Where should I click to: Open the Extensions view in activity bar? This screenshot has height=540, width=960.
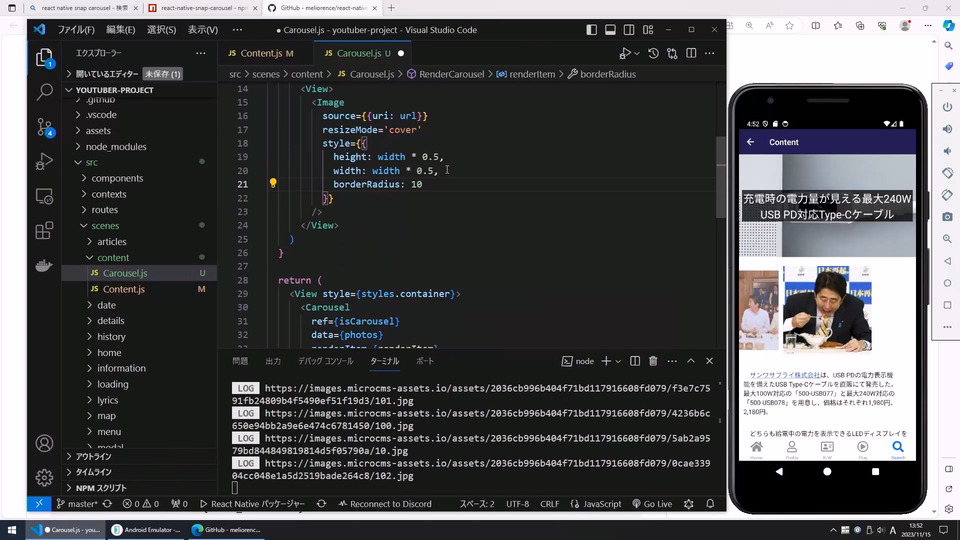click(x=44, y=231)
